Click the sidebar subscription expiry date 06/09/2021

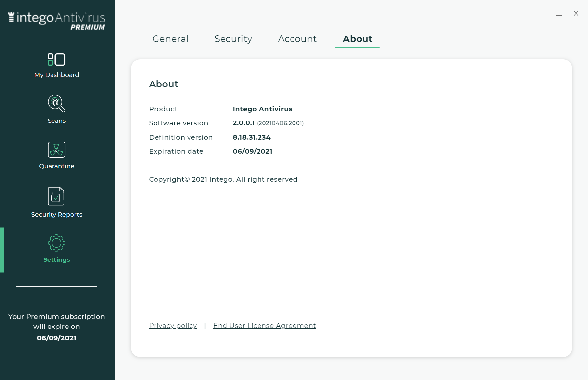coord(56,338)
